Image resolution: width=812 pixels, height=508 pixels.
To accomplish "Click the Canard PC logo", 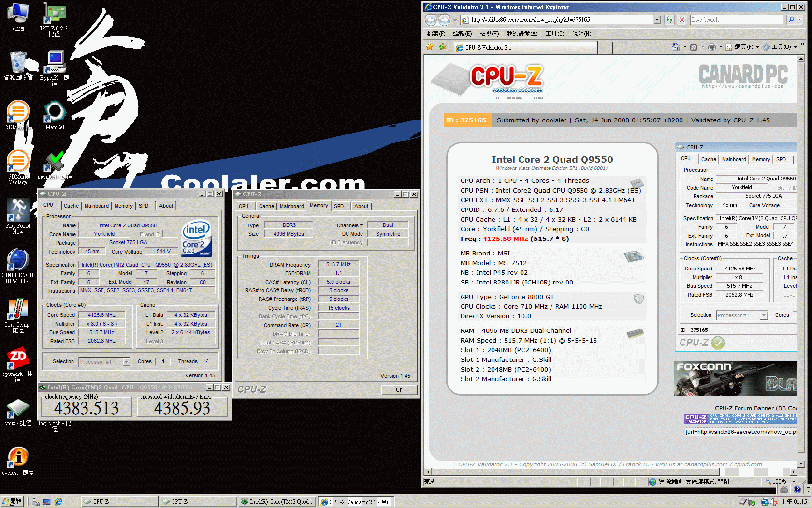I will [x=743, y=76].
